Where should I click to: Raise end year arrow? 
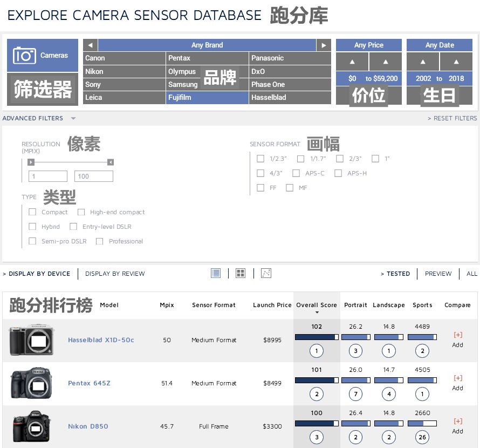tap(456, 62)
